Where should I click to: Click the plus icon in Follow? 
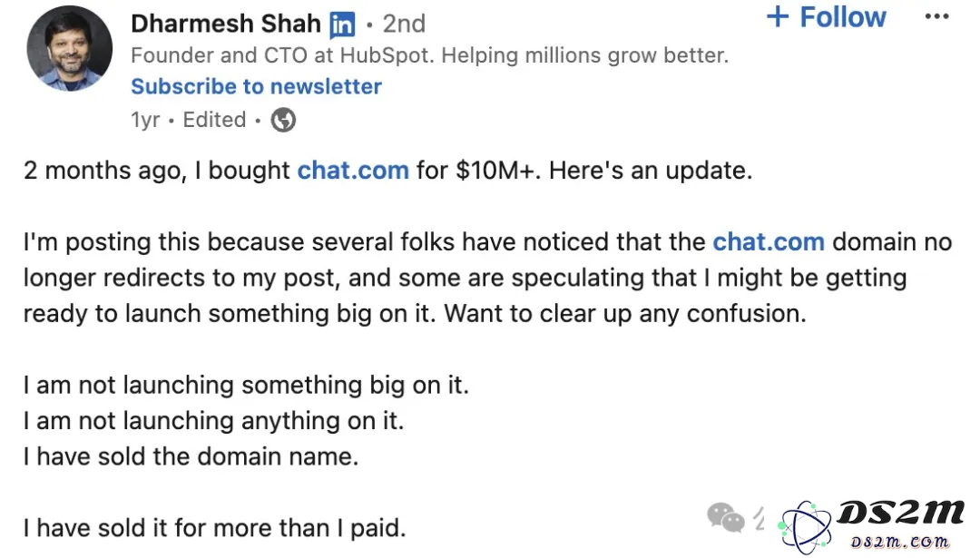pos(778,17)
